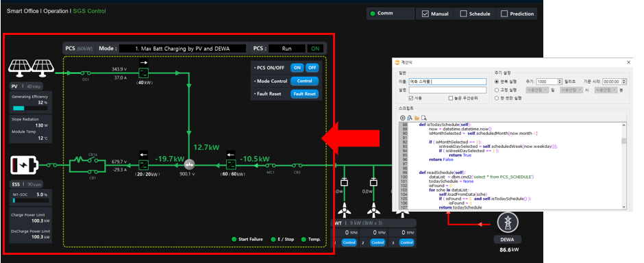The height and width of the screenshot is (263, 644).
Task: Click the CB1a breaker symbol
Action: click(x=92, y=159)
